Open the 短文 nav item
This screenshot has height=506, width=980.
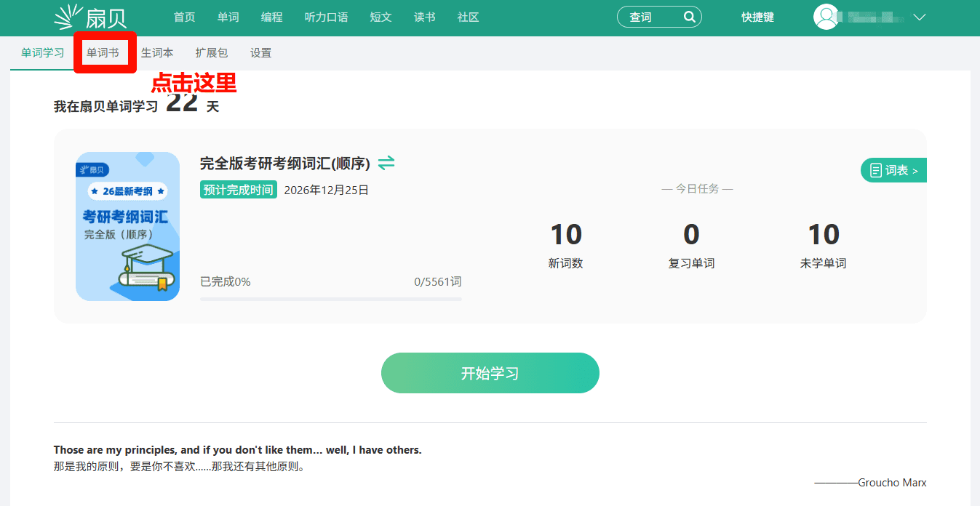(381, 17)
